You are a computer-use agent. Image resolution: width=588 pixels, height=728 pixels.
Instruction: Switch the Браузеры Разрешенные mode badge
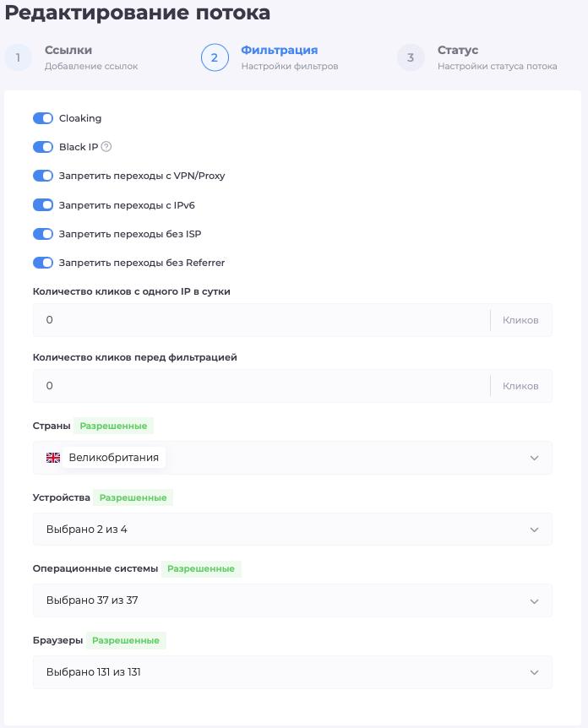[x=126, y=640]
